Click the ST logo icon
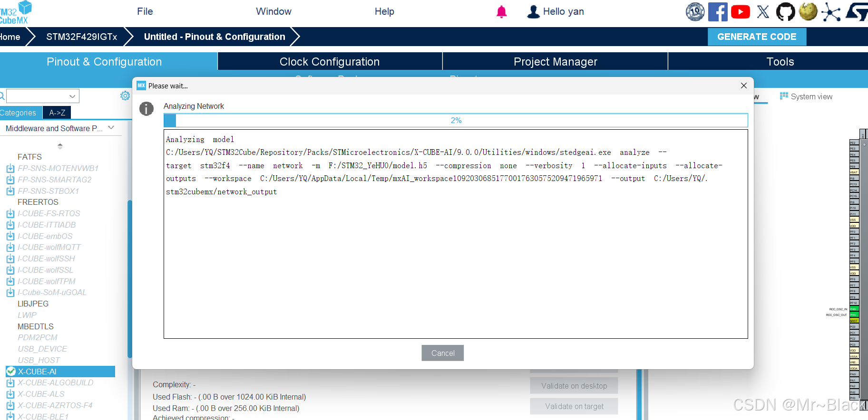868x420 pixels. [857, 12]
